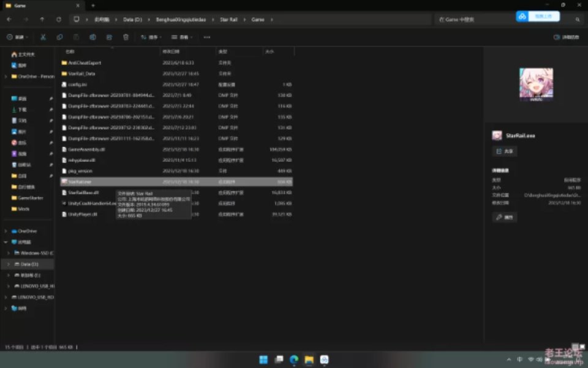
Task: Collapse the This PC tree node
Action: (x=6, y=242)
